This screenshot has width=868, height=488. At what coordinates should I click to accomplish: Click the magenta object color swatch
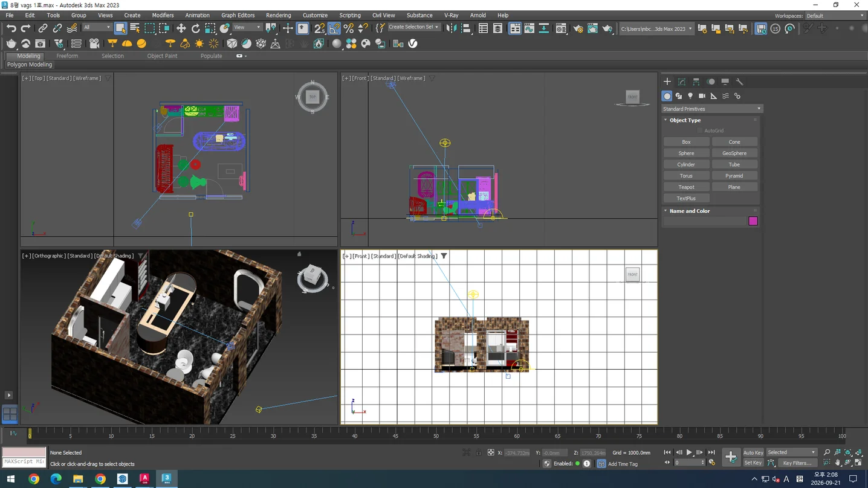point(753,221)
